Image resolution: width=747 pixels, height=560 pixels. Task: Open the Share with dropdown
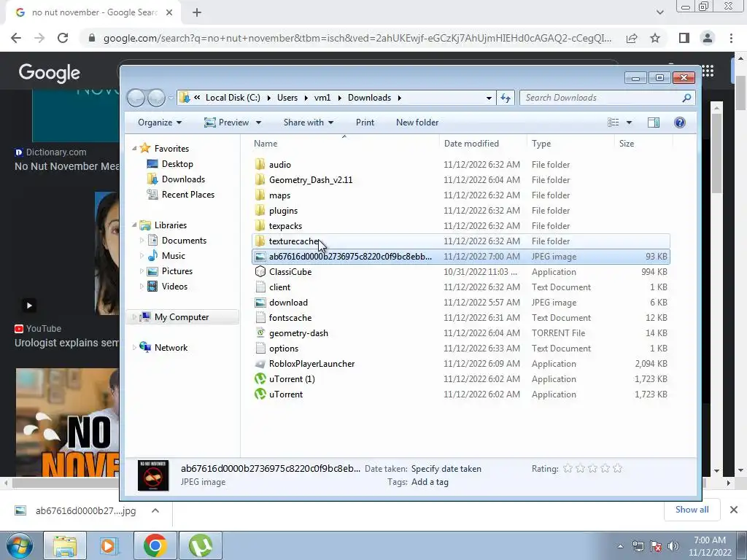tap(309, 122)
